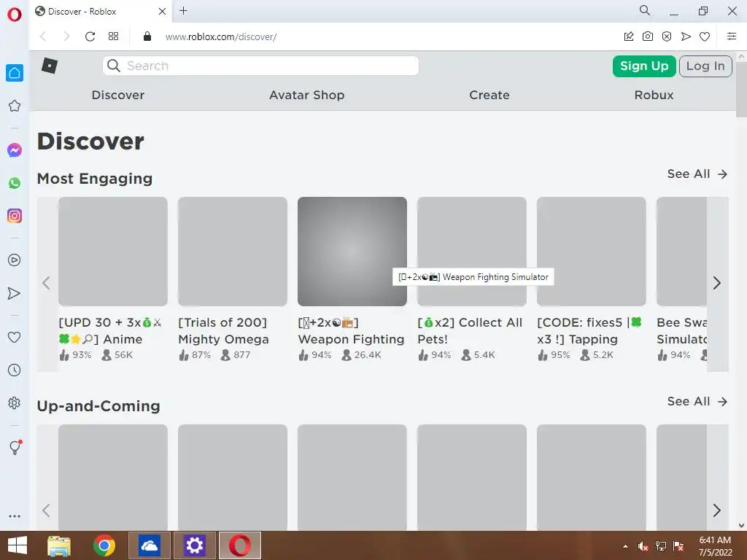Take a snapshot with camera icon
The width and height of the screenshot is (747, 560).
point(648,36)
